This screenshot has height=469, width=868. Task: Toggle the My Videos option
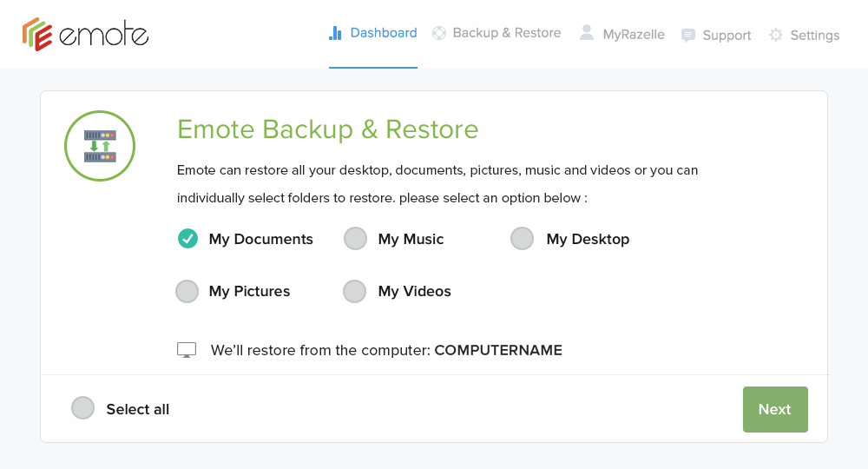click(354, 291)
